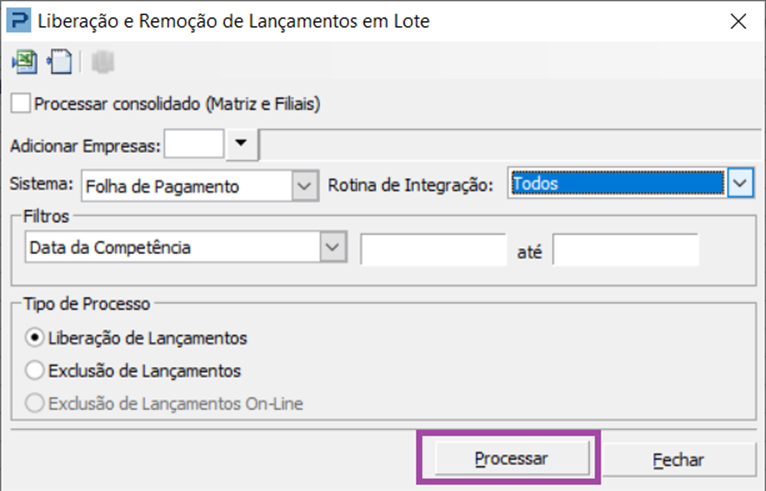The image size is (766, 491).
Task: Click the Adicionar Empresas code input field
Action: coord(194,144)
